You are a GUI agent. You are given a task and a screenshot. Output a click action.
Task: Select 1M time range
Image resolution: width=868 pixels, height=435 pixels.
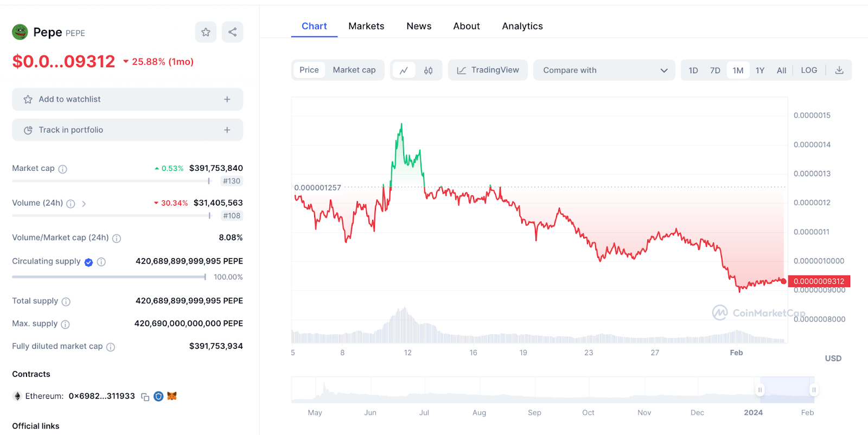[738, 70]
